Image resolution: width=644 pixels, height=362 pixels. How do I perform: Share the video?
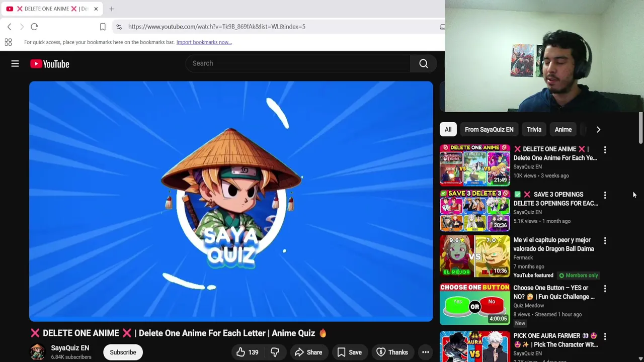tap(308, 352)
